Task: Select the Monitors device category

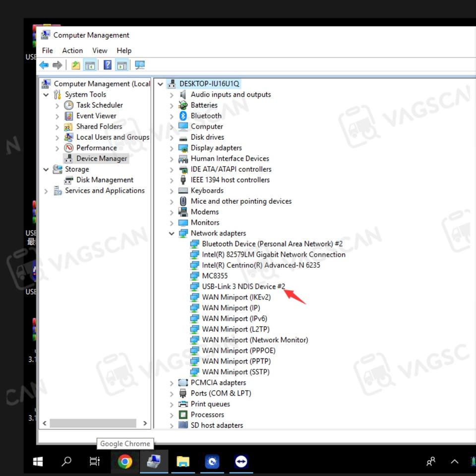Action: click(x=205, y=223)
